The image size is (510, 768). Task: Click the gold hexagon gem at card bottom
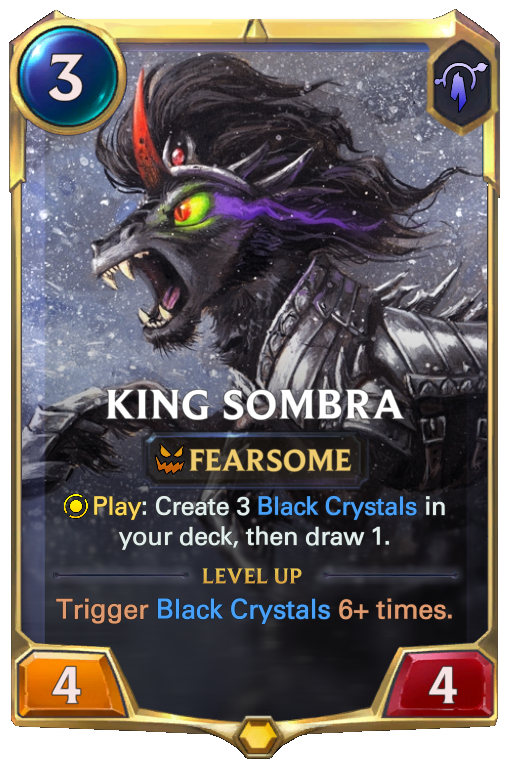pos(255,734)
